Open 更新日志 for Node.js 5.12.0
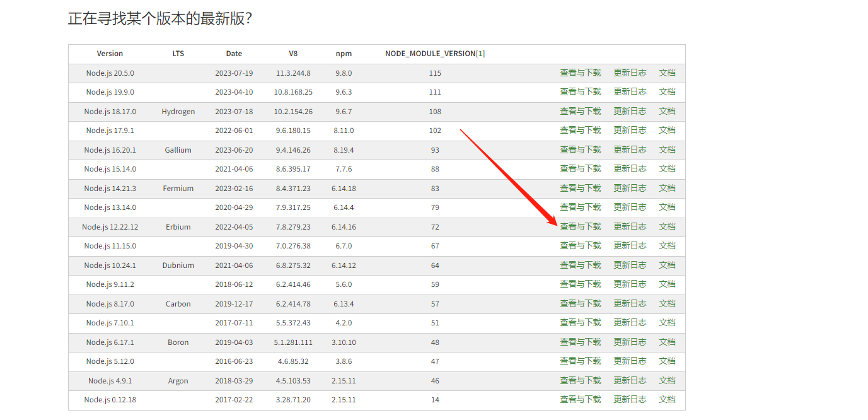The width and height of the screenshot is (868, 420). [630, 361]
